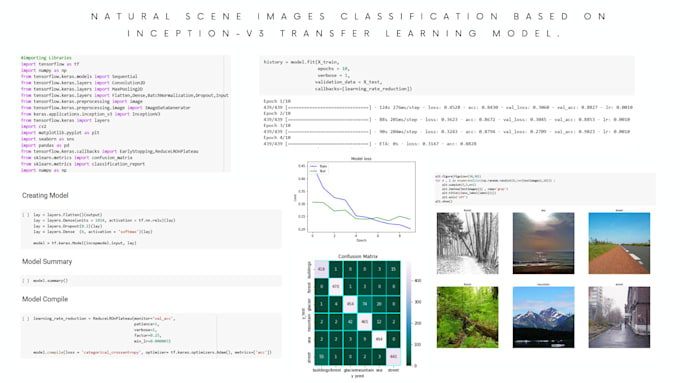The image size is (680, 383).
Task: Click the green "#importing Libraries" comment
Action: coord(46,58)
